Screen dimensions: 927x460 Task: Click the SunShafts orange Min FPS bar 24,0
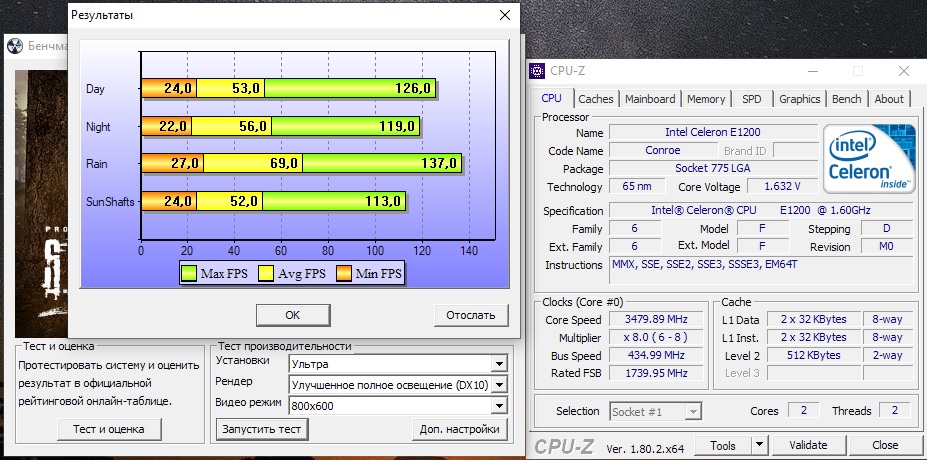pos(169,201)
